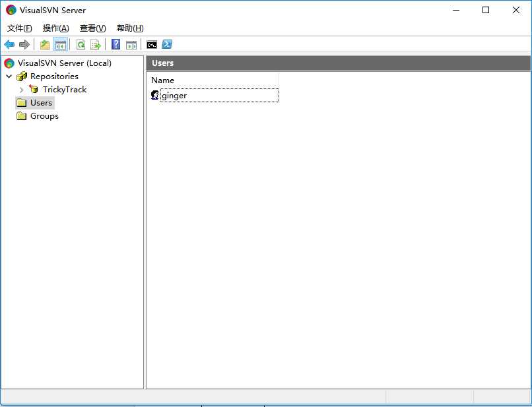Open the 文件(F) menu
This screenshot has height=407, width=532.
coord(20,28)
